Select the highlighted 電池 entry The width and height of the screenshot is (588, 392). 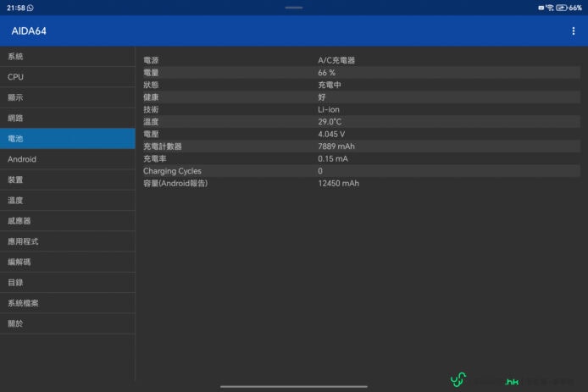click(x=68, y=139)
